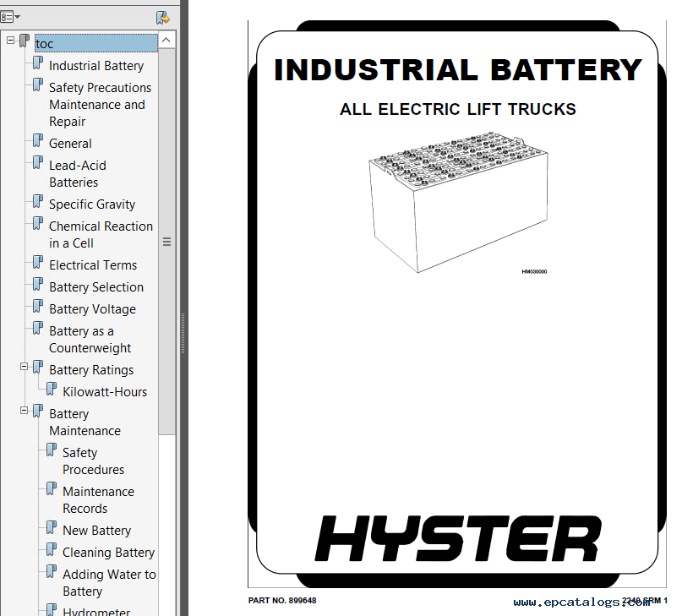Click bookmark icon next to Cleaning Battery
This screenshot has width=693, height=616.
pos(52,550)
